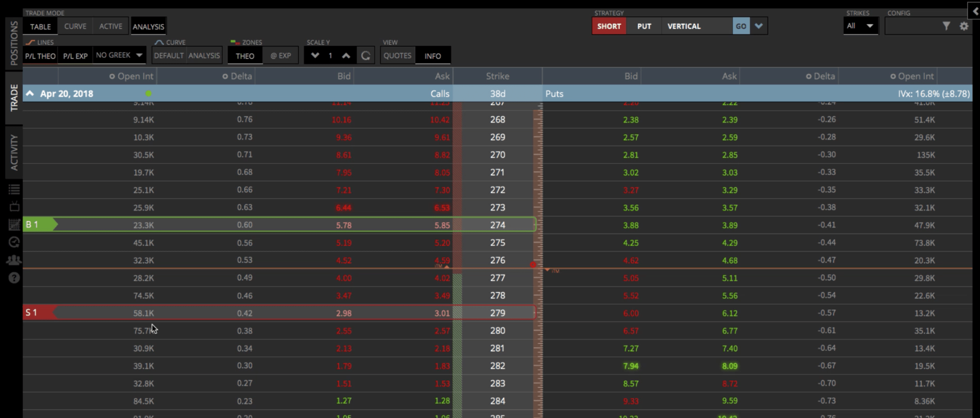Toggle the P/L THEO line

(x=40, y=56)
